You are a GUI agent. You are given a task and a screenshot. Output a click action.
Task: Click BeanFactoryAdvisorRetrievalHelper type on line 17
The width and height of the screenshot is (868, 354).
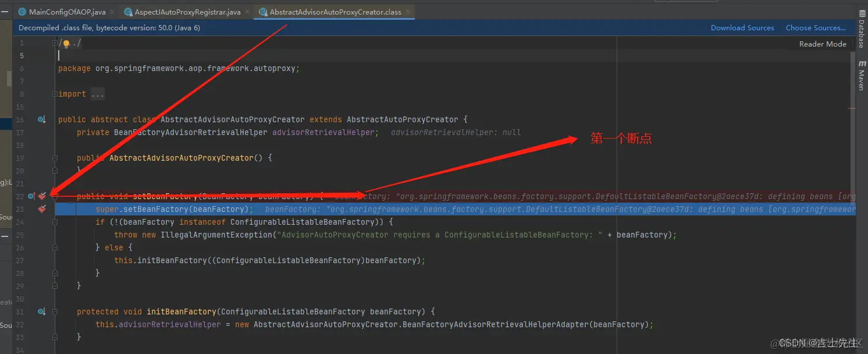click(x=191, y=132)
